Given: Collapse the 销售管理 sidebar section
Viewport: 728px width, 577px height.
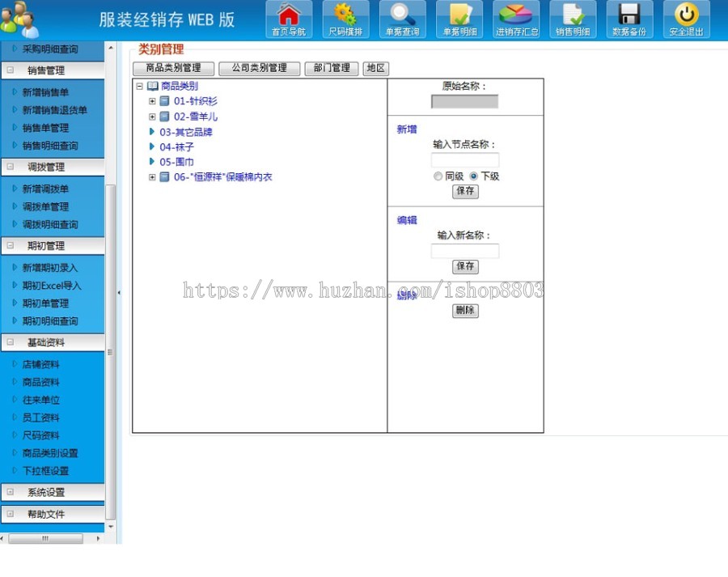Looking at the screenshot, I should [11, 70].
